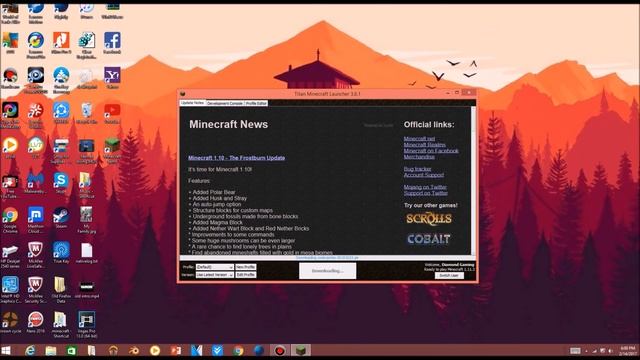
Task: Open the McAfee LiveSafe shortcut
Action: pos(36,255)
